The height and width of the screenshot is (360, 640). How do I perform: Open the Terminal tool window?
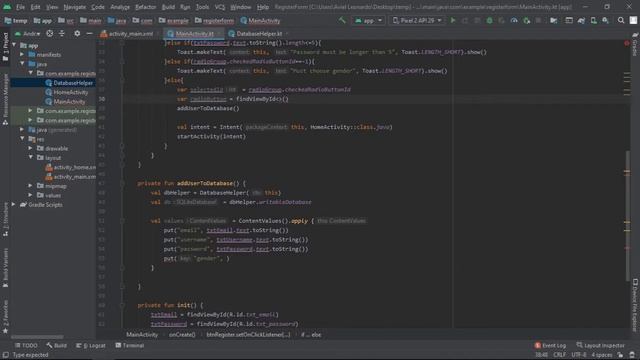(129, 345)
